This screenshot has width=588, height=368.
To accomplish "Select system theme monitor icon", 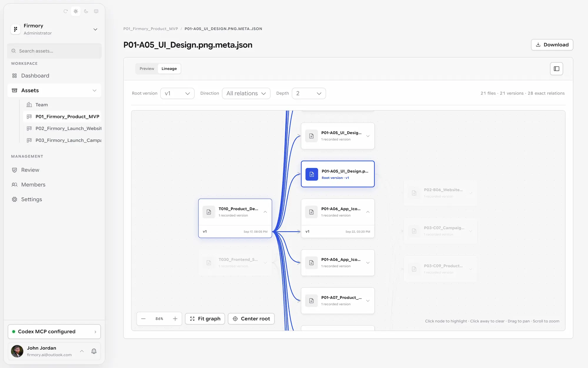I will (x=96, y=11).
